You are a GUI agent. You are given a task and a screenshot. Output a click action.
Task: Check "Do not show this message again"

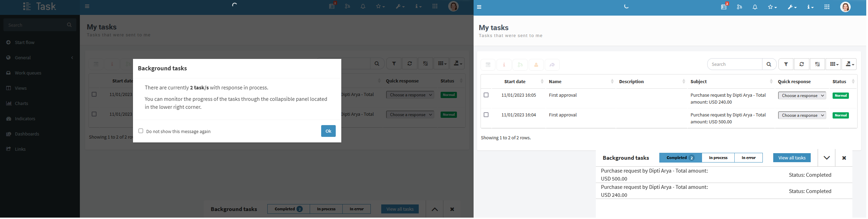141,131
